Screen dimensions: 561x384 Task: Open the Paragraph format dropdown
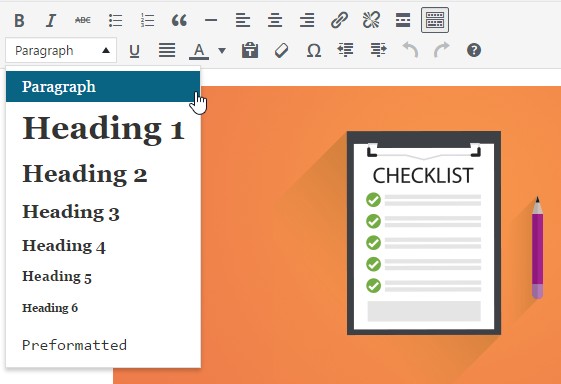[x=61, y=50]
